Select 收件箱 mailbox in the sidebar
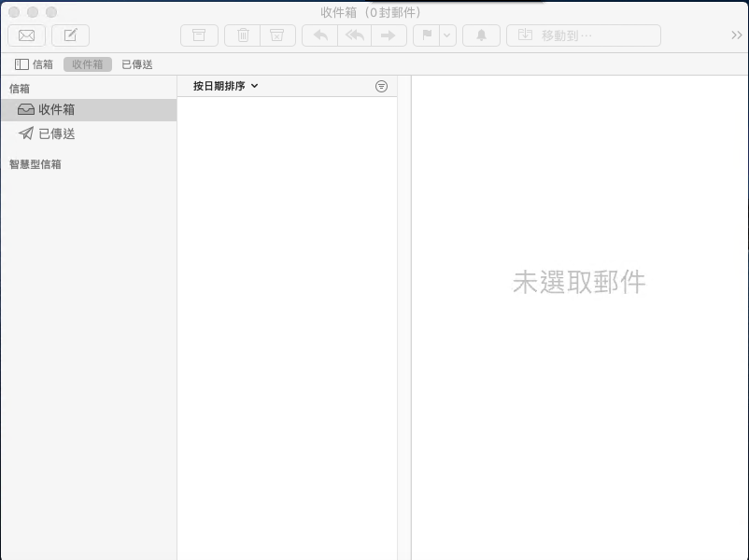Image resolution: width=749 pixels, height=560 pixels. pos(56,109)
